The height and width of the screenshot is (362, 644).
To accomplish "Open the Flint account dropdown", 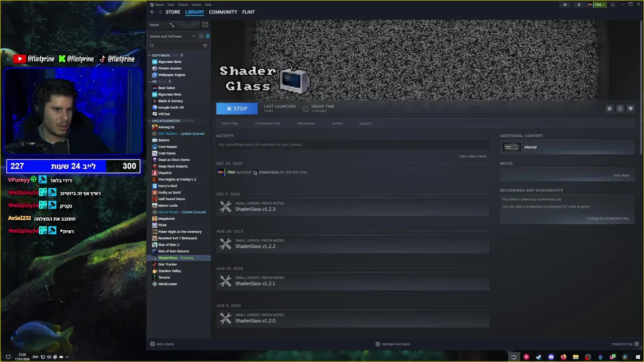I will click(x=599, y=5).
